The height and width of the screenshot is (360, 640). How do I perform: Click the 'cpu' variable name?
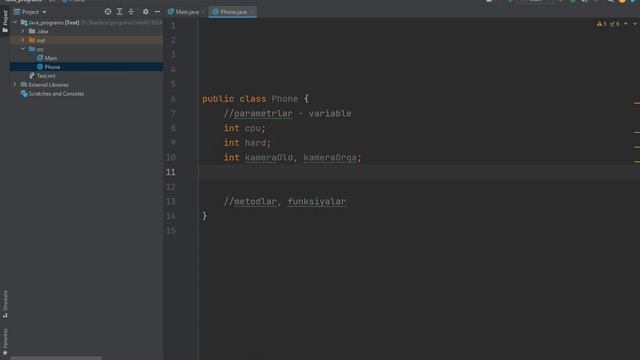pos(253,128)
